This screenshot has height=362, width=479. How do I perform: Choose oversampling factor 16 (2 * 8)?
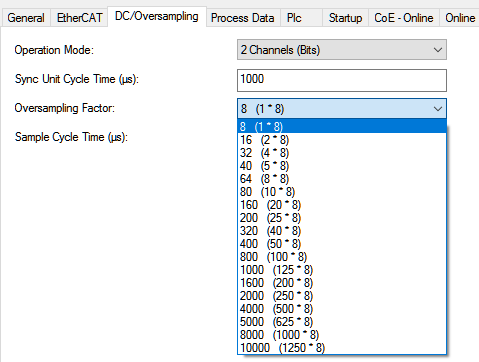point(342,140)
